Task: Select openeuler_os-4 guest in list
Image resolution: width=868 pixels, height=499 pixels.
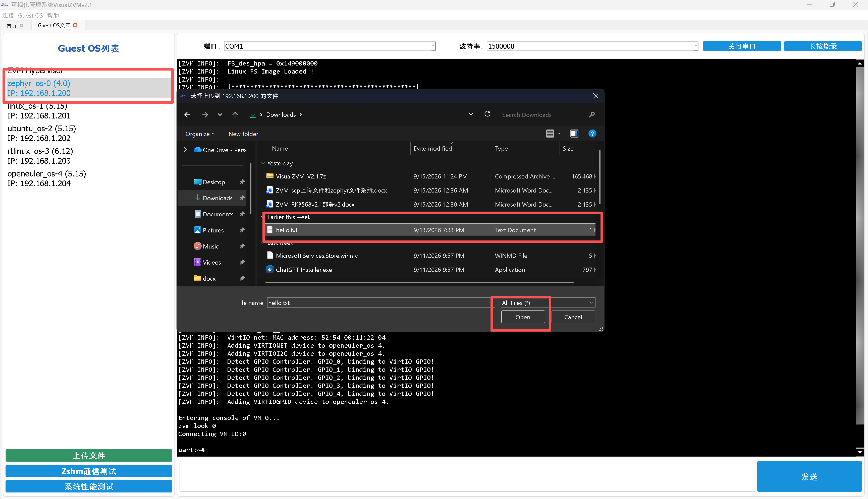Action: (x=88, y=178)
